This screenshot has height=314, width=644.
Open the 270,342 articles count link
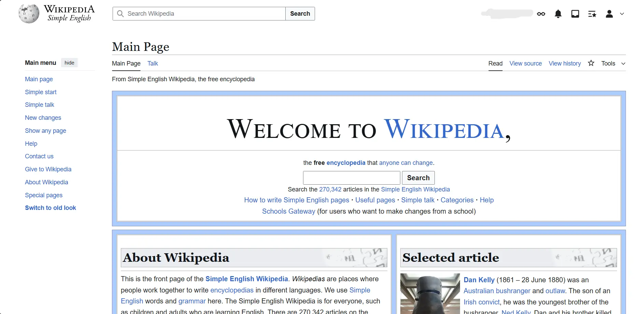pyautogui.click(x=330, y=189)
